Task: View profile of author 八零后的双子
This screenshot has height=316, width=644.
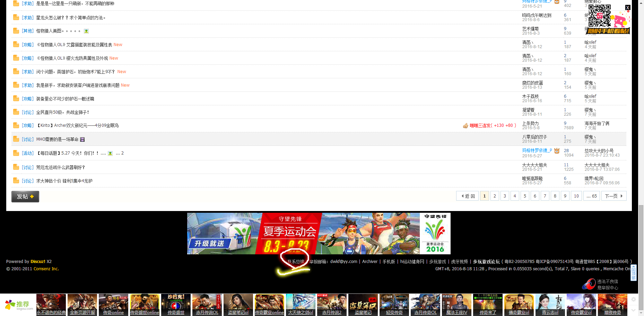Action: coord(535,137)
